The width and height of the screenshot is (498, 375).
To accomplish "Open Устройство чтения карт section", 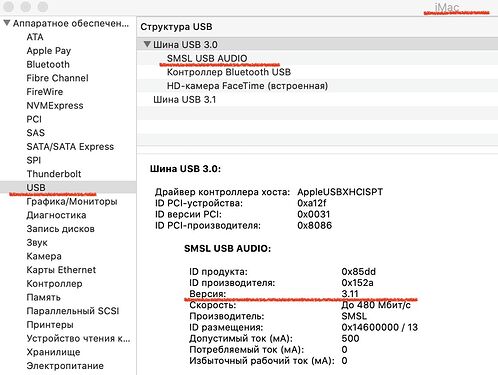I will tap(78, 338).
